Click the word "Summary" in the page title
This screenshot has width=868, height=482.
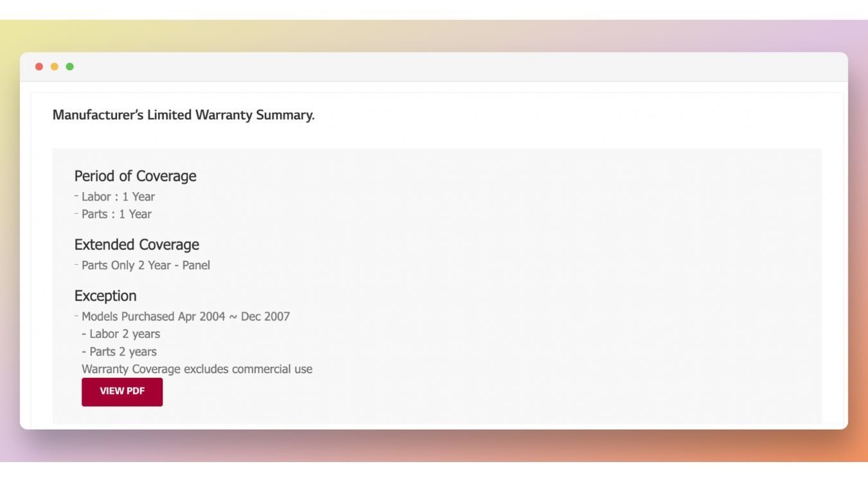285,116
